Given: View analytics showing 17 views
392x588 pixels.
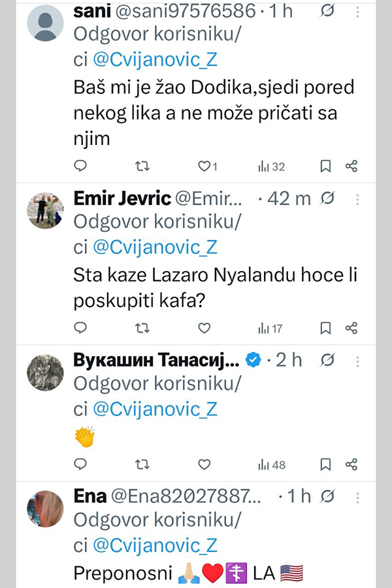Looking at the screenshot, I should [x=270, y=327].
